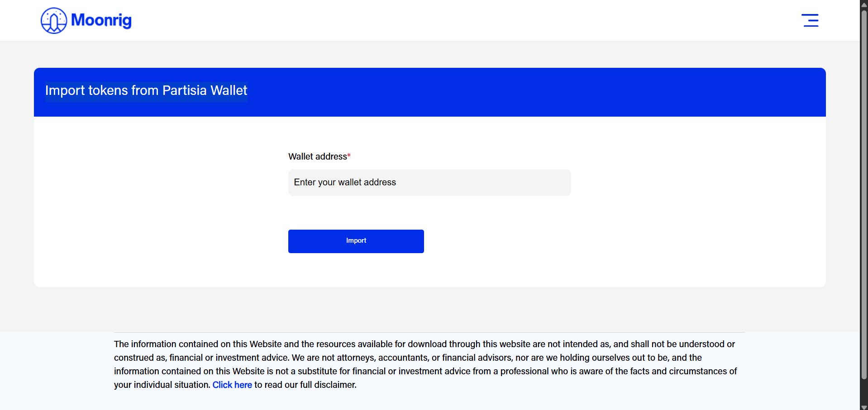Click the red required asterisk
This screenshot has width=868, height=410.
tap(349, 156)
